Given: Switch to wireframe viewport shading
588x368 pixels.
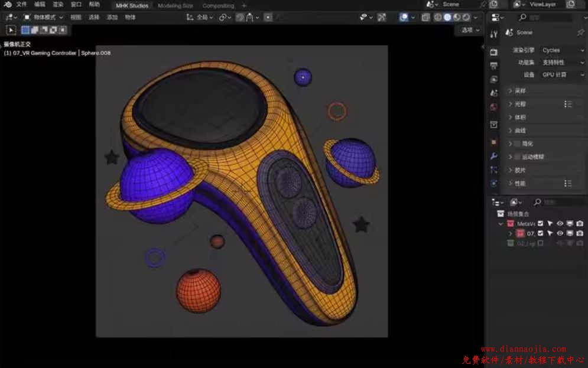Looking at the screenshot, I should pyautogui.click(x=438, y=18).
